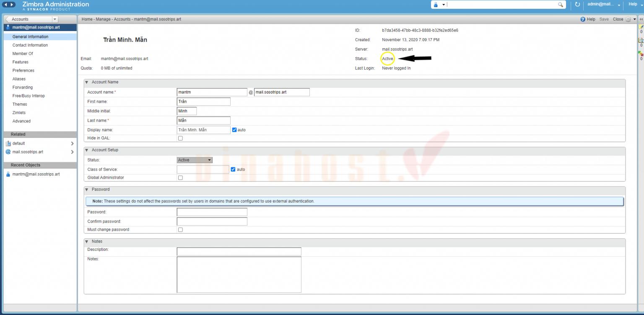Collapse the Notes section
644x315 pixels.
pos(87,242)
